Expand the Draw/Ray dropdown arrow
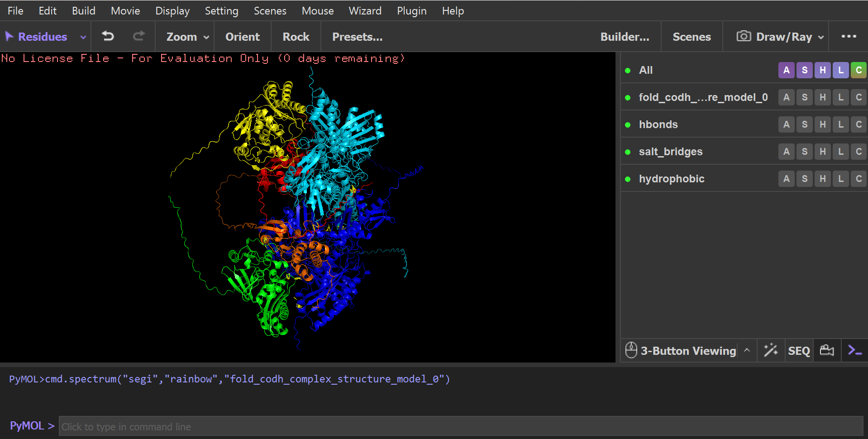Image resolution: width=868 pixels, height=439 pixels. (821, 37)
